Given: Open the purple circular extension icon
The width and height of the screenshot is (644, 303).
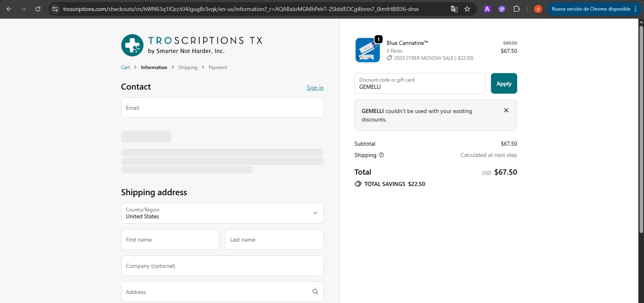Looking at the screenshot, I should click(502, 9).
